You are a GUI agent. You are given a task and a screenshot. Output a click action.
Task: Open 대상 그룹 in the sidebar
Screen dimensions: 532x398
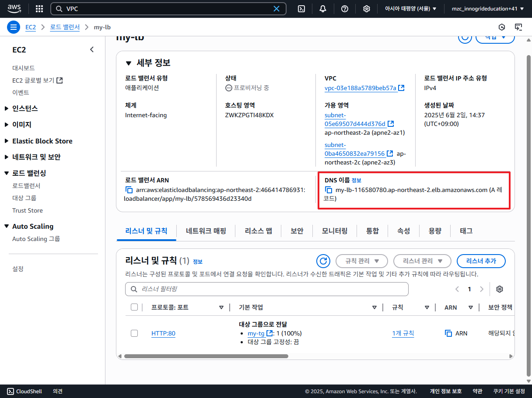coord(24,198)
